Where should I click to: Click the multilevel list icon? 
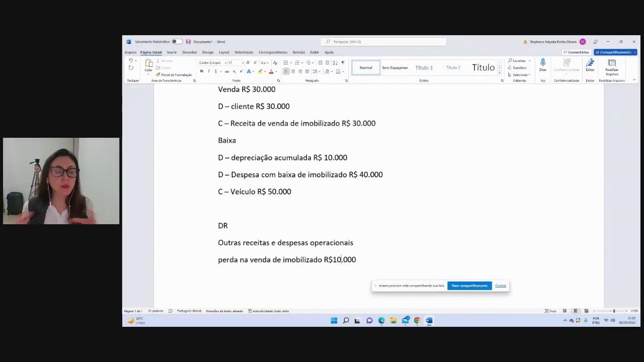pos(308,62)
